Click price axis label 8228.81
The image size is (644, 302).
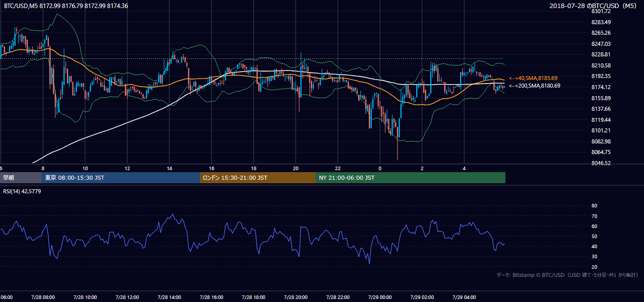pyautogui.click(x=601, y=54)
